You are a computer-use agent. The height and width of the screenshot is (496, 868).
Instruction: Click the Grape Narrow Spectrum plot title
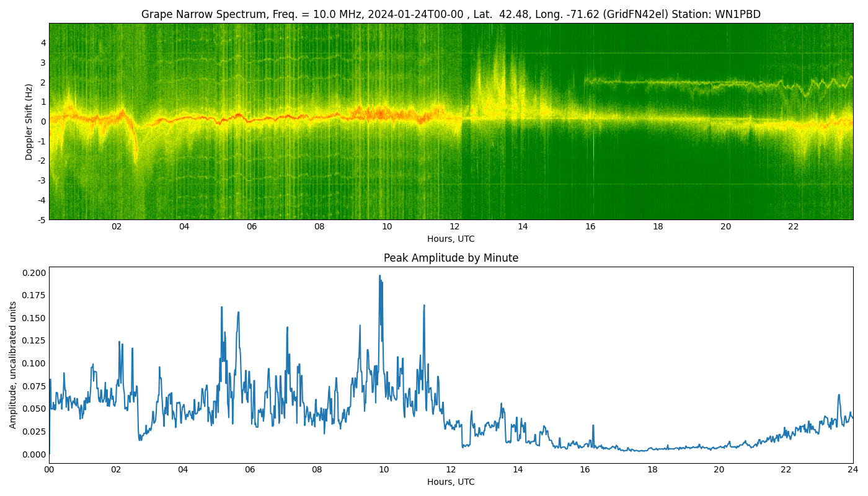(x=451, y=14)
